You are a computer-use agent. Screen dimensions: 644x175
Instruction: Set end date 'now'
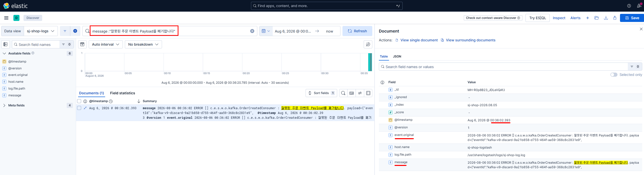coord(330,31)
